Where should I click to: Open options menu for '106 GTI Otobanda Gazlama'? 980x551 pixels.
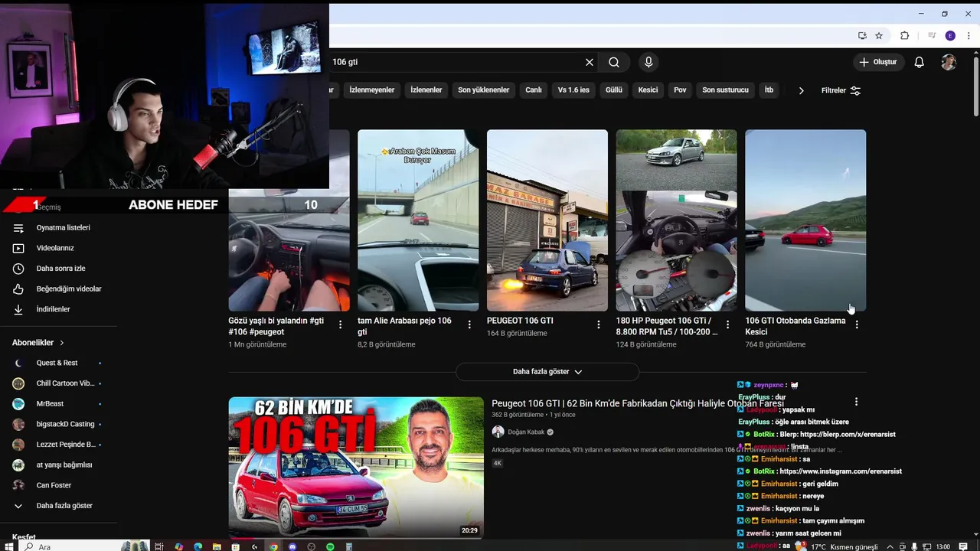pos(857,324)
